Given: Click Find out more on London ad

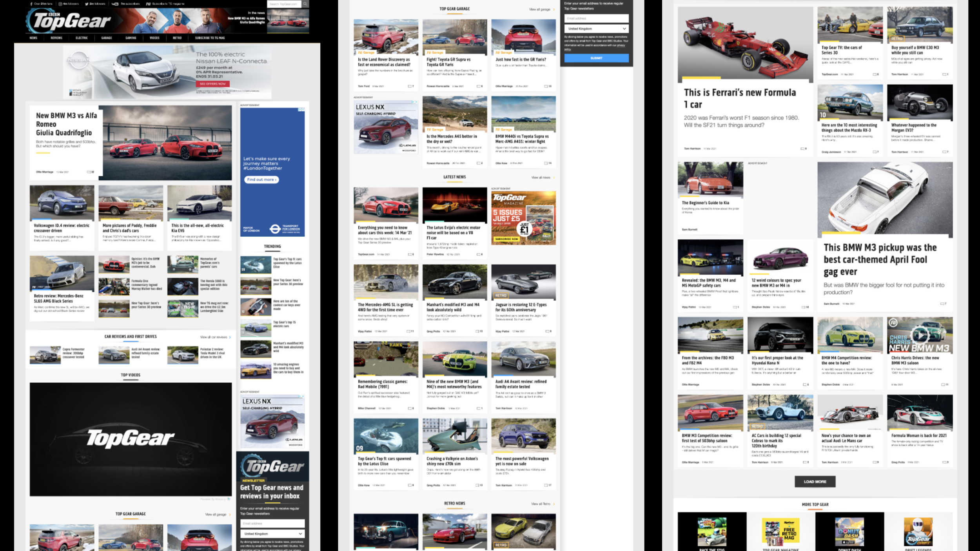Looking at the screenshot, I should pos(261,179).
